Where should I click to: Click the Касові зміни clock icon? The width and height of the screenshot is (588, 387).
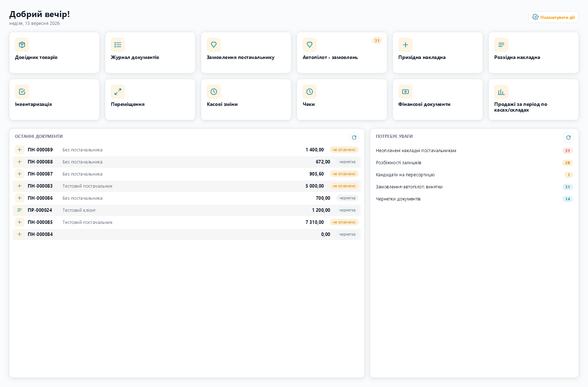pyautogui.click(x=214, y=92)
